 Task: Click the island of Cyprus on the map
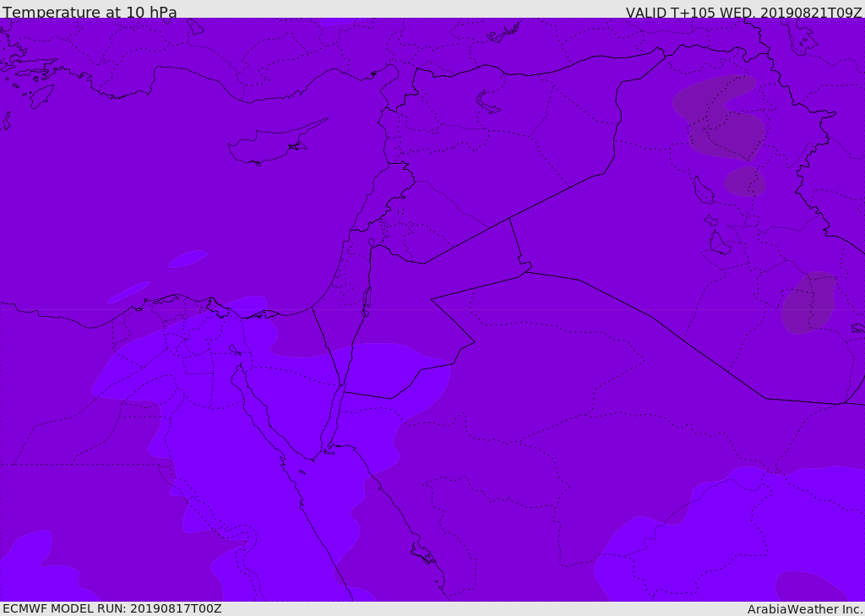pyautogui.click(x=276, y=143)
